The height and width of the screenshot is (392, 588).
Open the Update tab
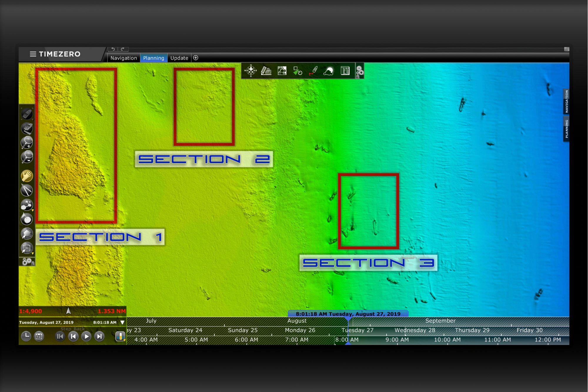click(x=179, y=58)
